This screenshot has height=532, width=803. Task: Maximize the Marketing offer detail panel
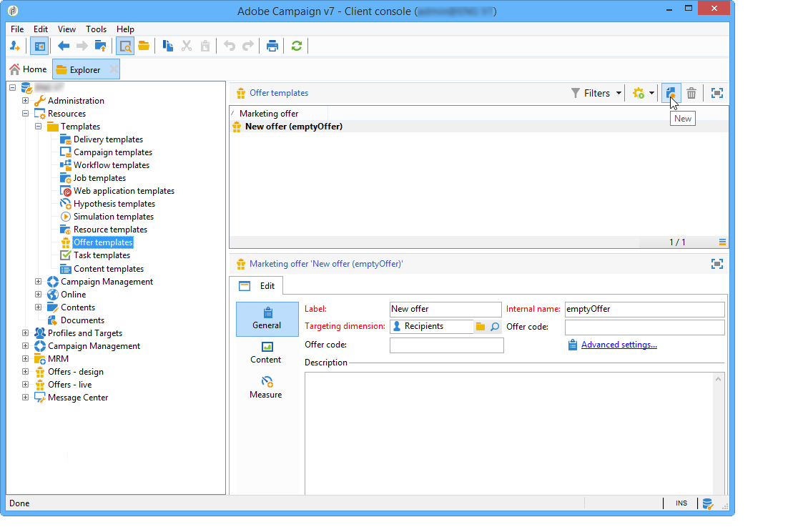click(717, 264)
